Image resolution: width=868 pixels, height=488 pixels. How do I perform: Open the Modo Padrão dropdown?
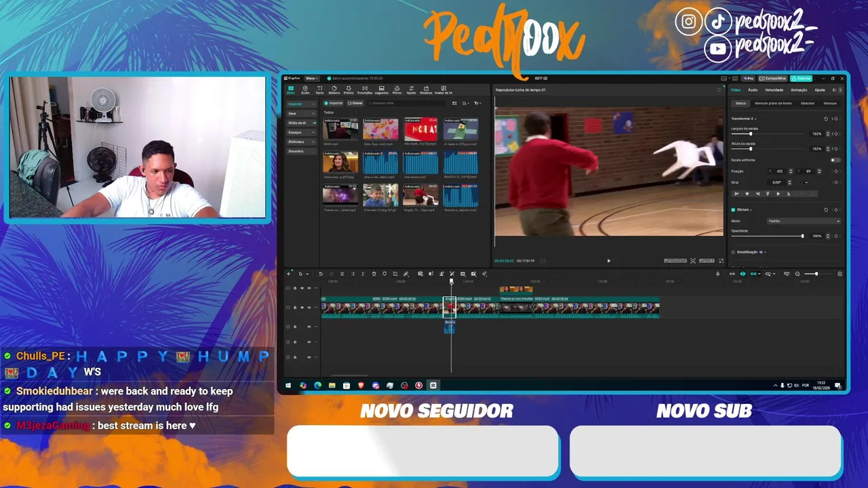(804, 221)
